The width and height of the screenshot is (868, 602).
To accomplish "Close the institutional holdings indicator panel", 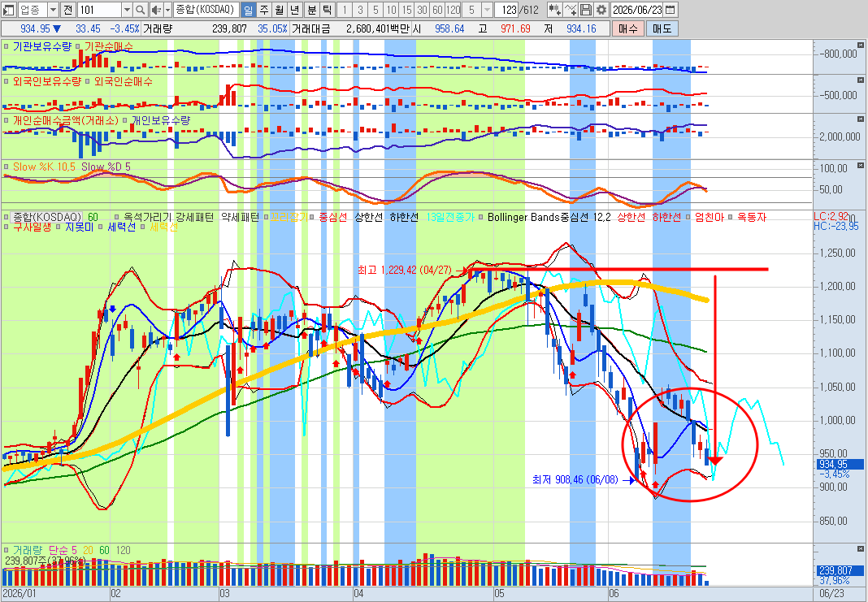I will (860, 45).
